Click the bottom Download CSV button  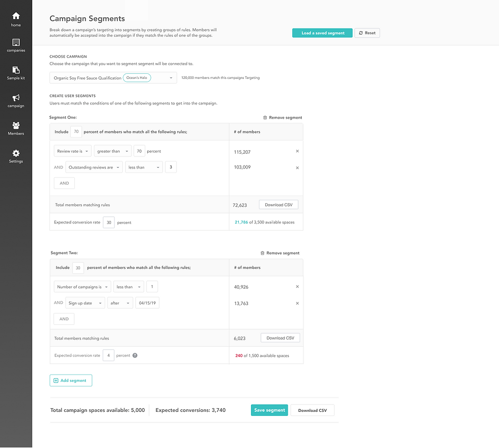313,410
